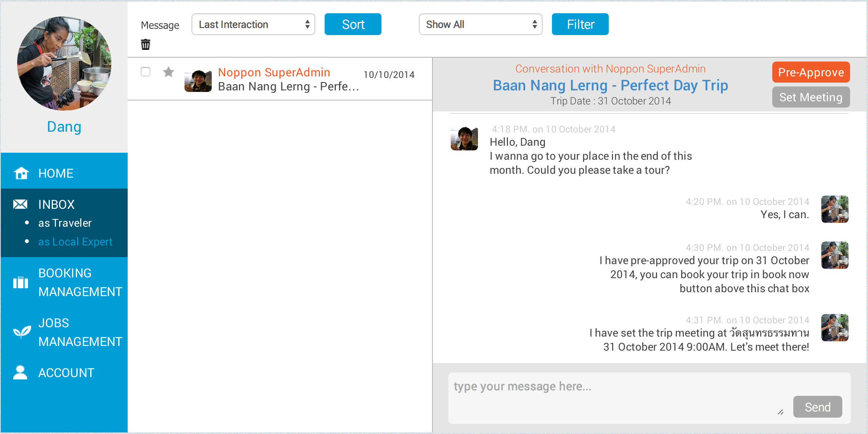Tick the Noppon SuperAdmin message checkbox
868x434 pixels.
point(146,72)
